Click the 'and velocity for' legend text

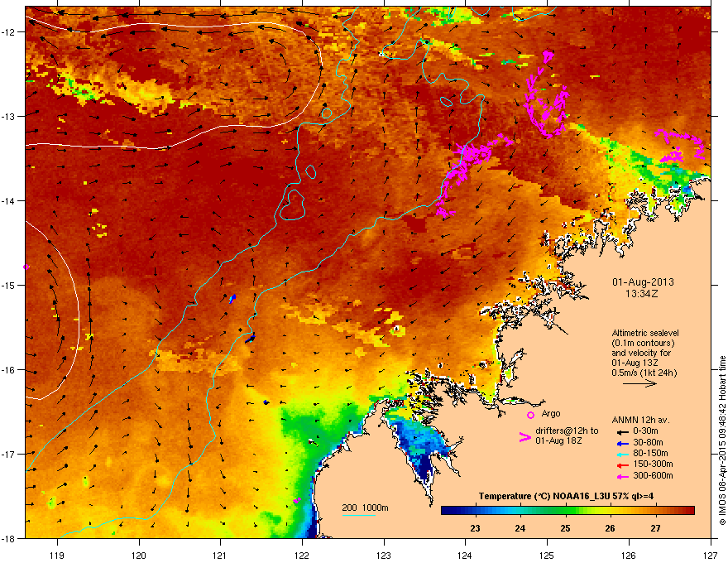coord(641,353)
